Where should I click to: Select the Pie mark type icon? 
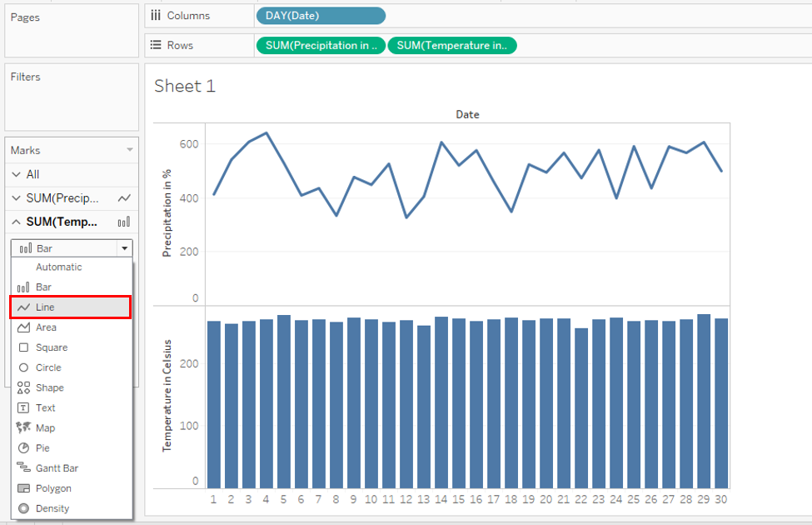(23, 448)
